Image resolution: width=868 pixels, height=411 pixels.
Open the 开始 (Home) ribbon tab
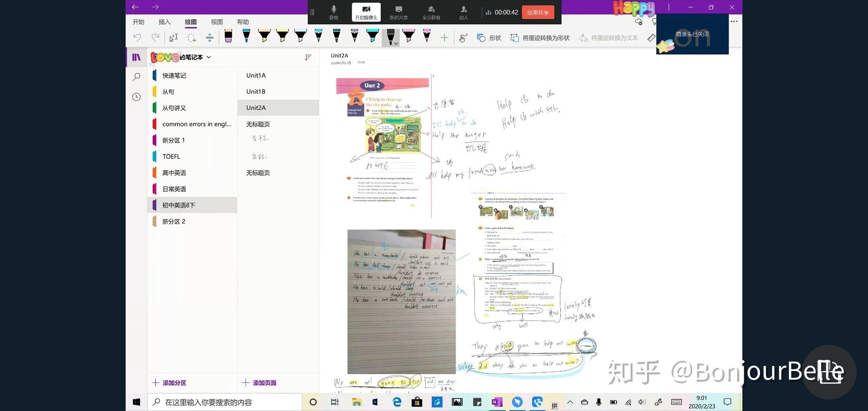(x=139, y=22)
